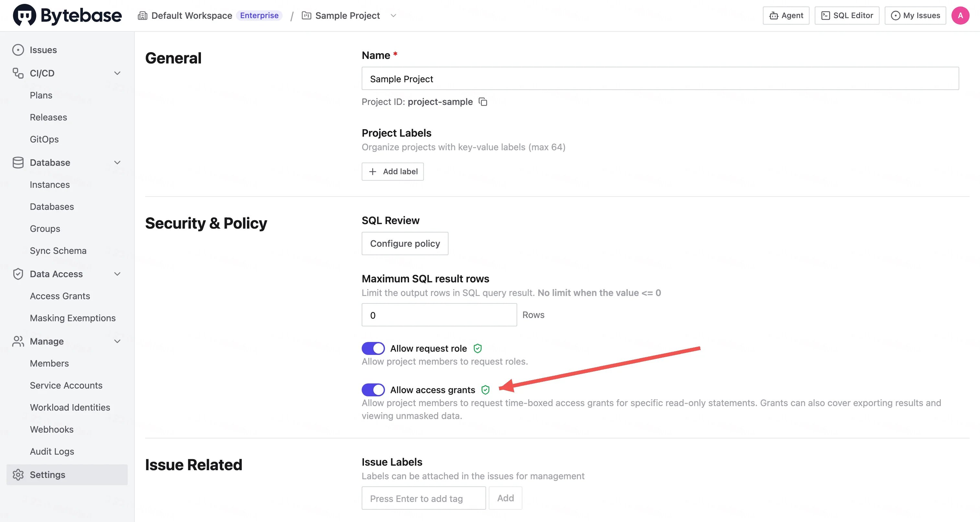This screenshot has width=980, height=522.
Task: Collapse the Manage section chevron
Action: click(x=117, y=341)
